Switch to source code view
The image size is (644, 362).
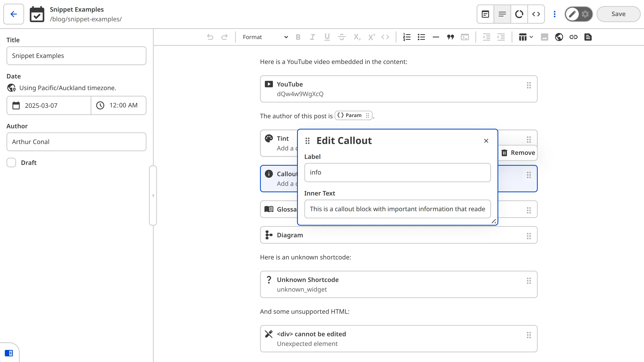[536, 14]
